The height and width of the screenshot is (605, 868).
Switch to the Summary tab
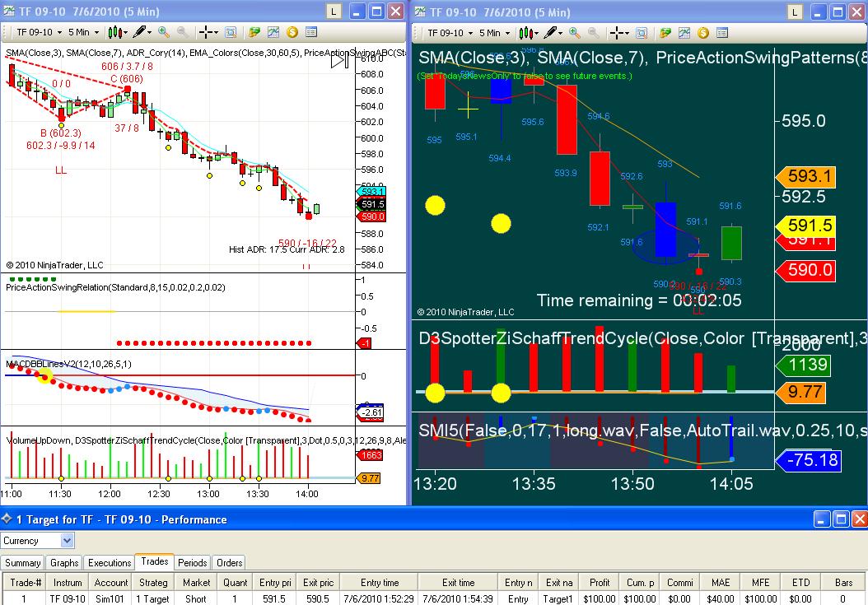click(23, 562)
